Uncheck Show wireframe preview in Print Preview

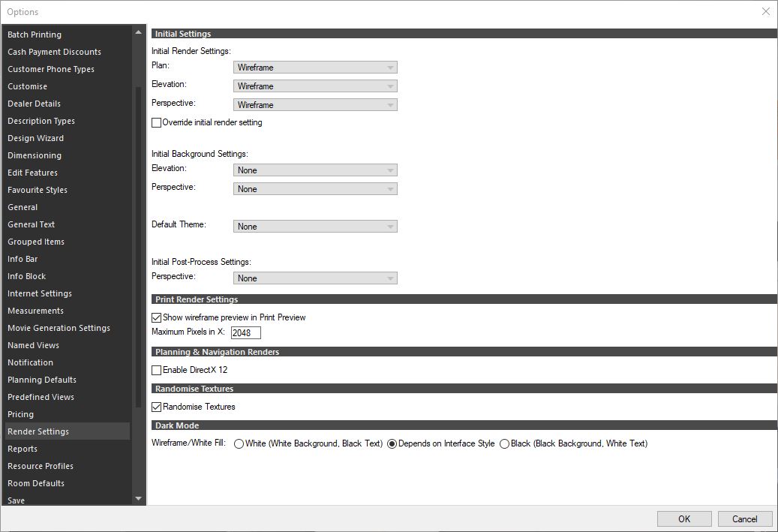tap(156, 317)
